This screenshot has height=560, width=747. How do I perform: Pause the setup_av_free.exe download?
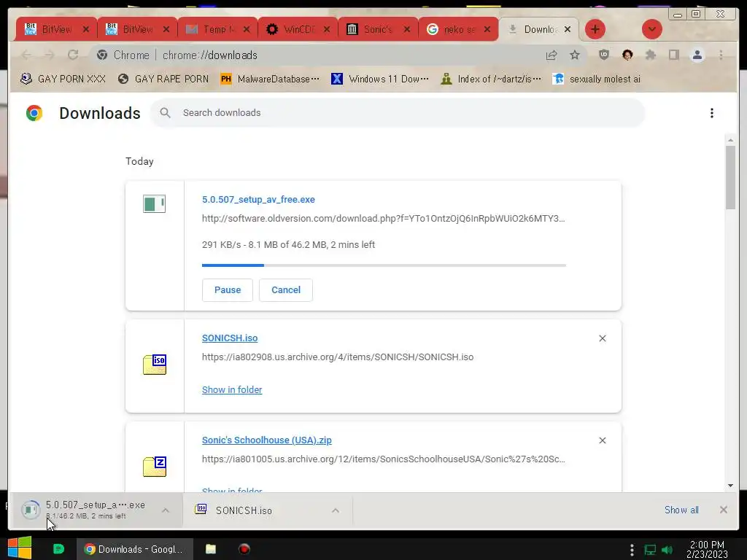point(228,290)
